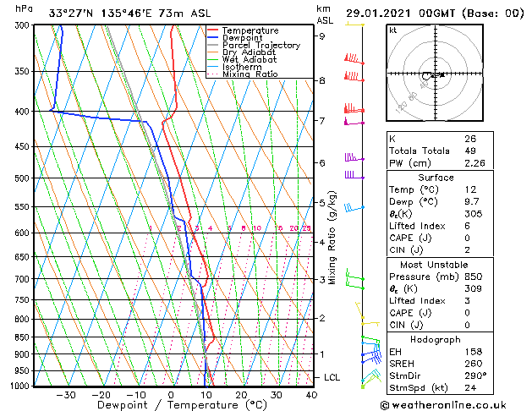The height and width of the screenshot is (411, 532).
Task: Click the blue Dewpoint line sample in legend
Action: [x=212, y=38]
